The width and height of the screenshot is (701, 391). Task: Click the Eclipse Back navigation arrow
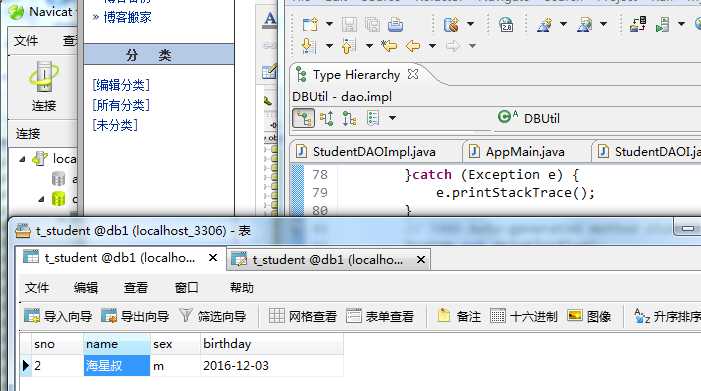413,46
